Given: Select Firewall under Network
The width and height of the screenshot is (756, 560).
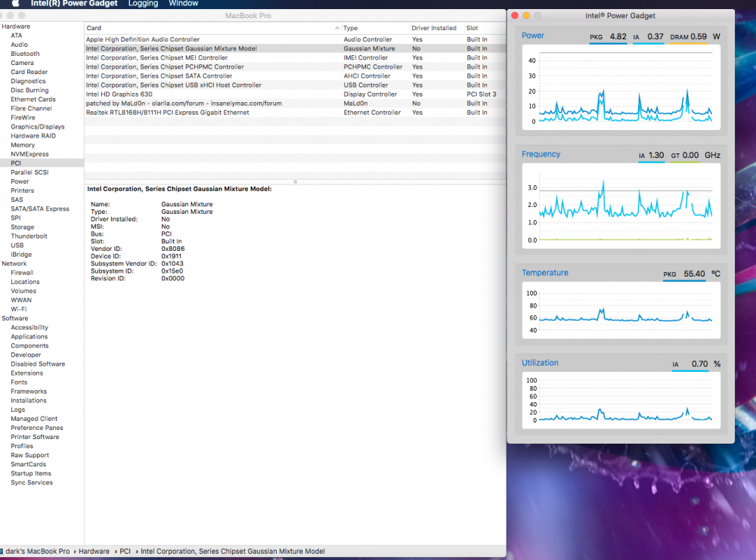Looking at the screenshot, I should [22, 273].
